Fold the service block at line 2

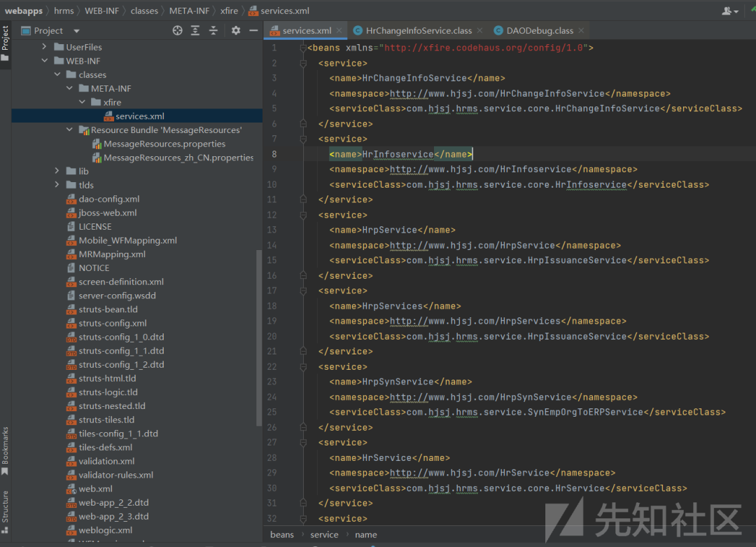[x=303, y=63]
